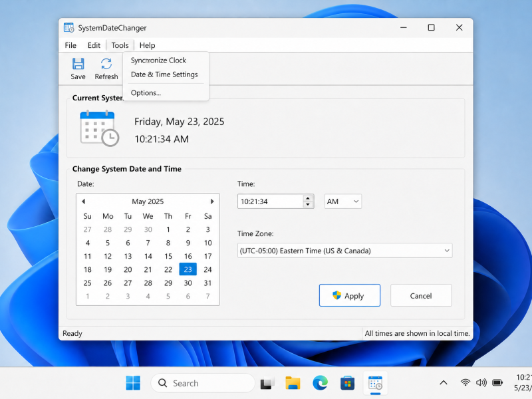Decrease time with the down spinner arrow
The width and height of the screenshot is (532, 399).
click(x=308, y=205)
